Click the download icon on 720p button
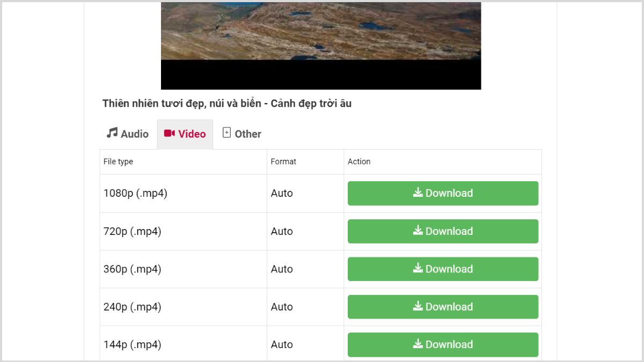This screenshot has height=362, width=644. coord(418,231)
